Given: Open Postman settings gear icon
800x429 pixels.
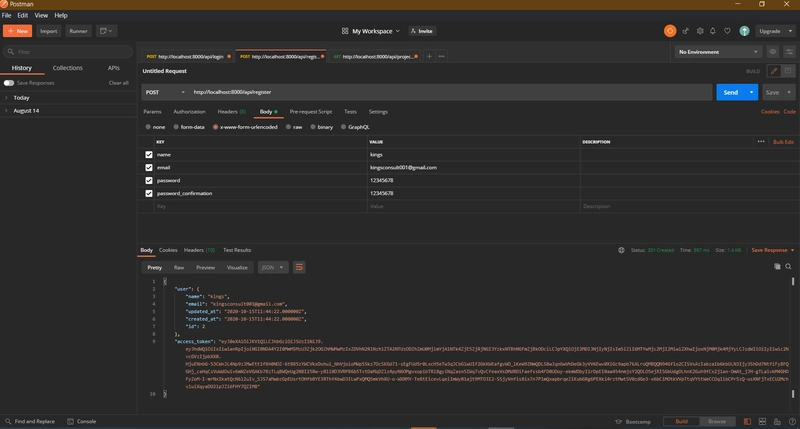Looking at the screenshot, I should tap(700, 31).
